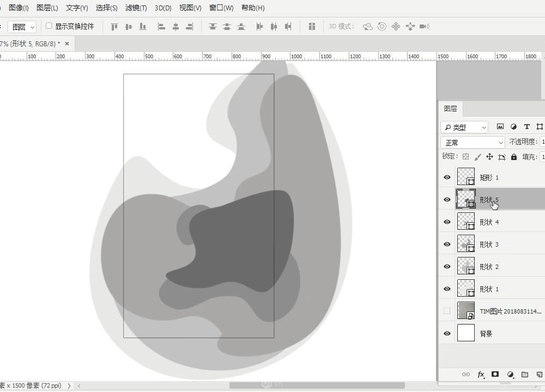Select the 3D slide mode icon

tap(410, 26)
